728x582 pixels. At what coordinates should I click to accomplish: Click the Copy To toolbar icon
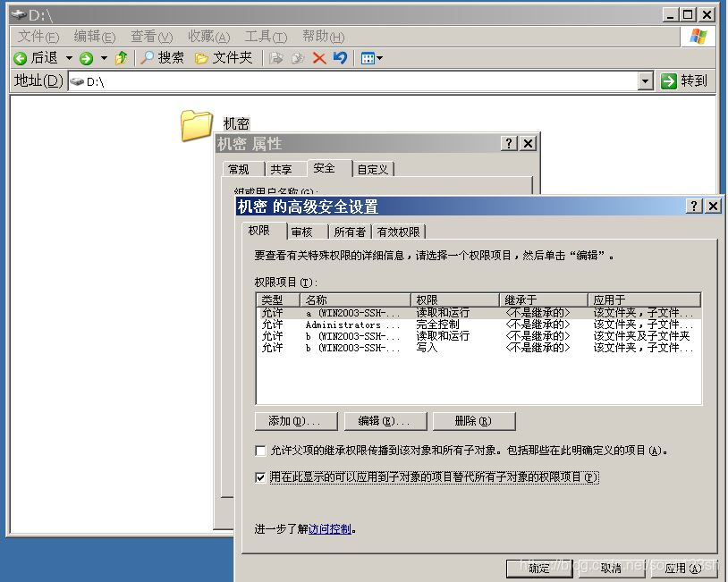298,58
